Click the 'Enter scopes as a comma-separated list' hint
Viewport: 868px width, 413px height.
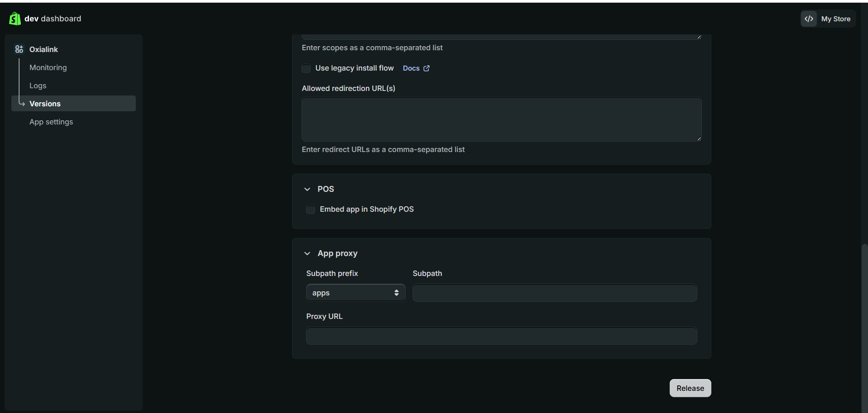(x=372, y=47)
